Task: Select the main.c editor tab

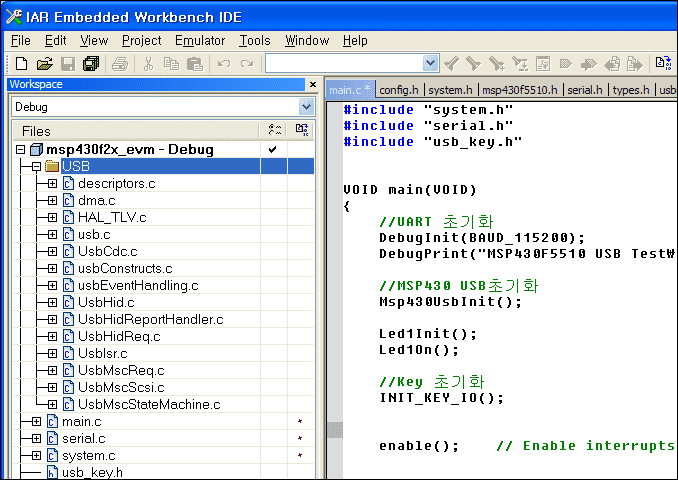Action: [x=349, y=90]
